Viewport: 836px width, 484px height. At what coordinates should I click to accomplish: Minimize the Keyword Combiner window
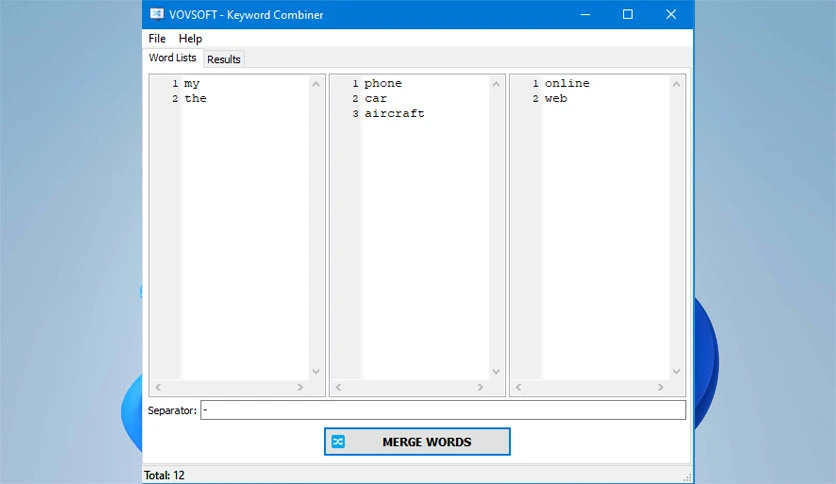(585, 14)
